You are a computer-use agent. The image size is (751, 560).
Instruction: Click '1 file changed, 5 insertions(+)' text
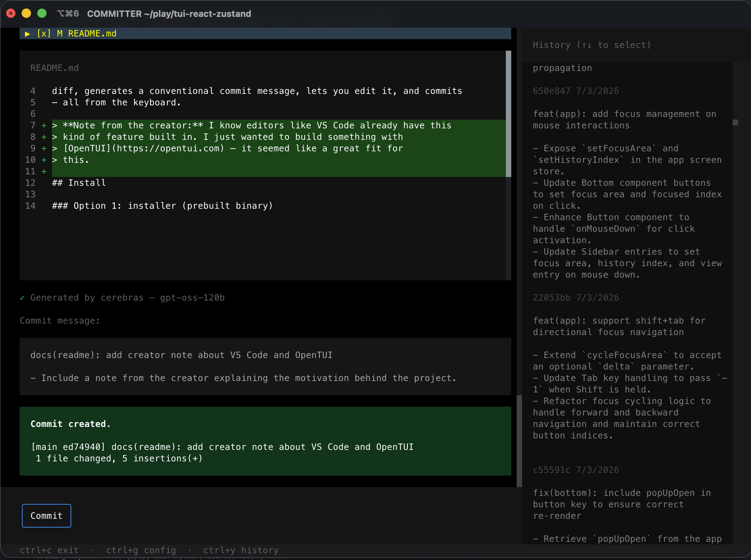[119, 459]
